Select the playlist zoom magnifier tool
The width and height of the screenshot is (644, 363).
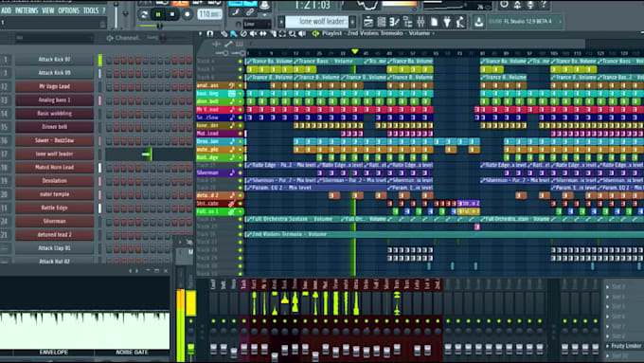click(292, 34)
